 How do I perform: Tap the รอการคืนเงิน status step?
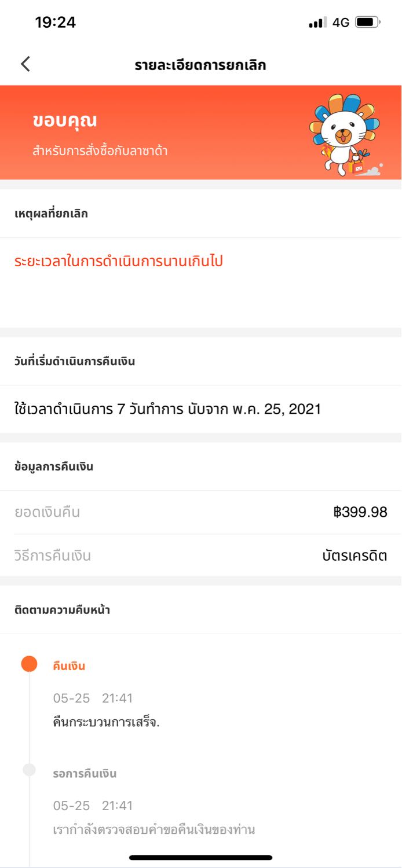coord(85,774)
